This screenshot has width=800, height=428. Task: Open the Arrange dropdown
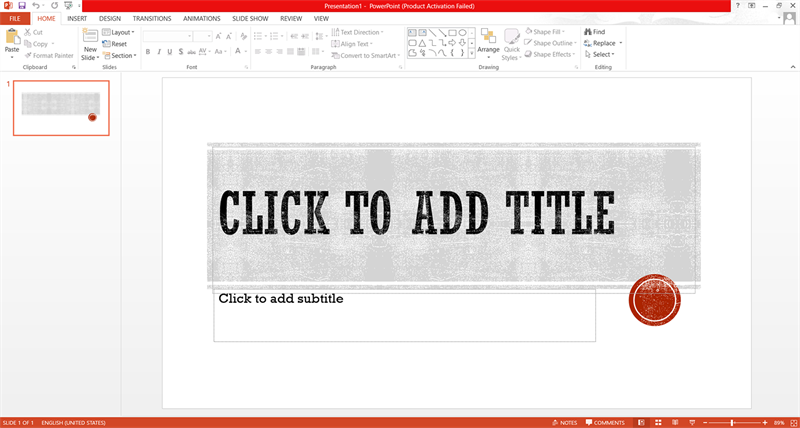[x=488, y=43]
